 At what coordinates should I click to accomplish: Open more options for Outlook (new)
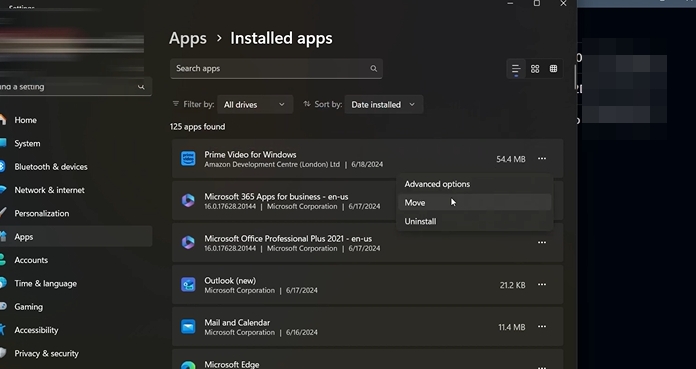(x=542, y=285)
